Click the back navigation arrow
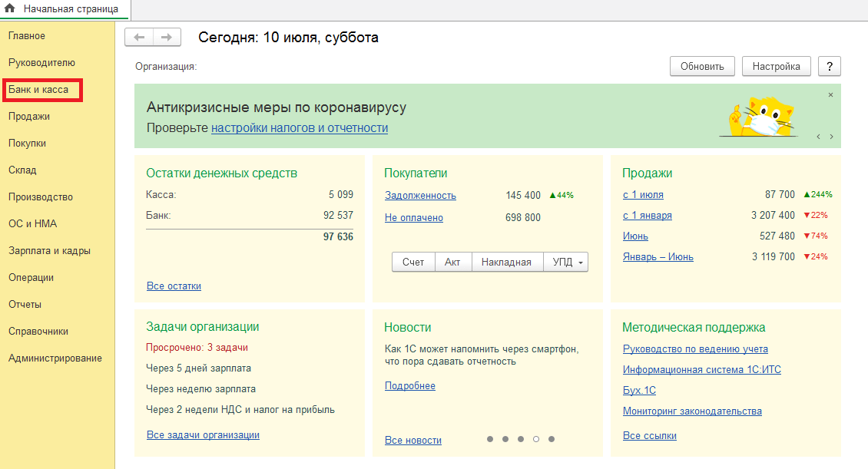 point(139,37)
